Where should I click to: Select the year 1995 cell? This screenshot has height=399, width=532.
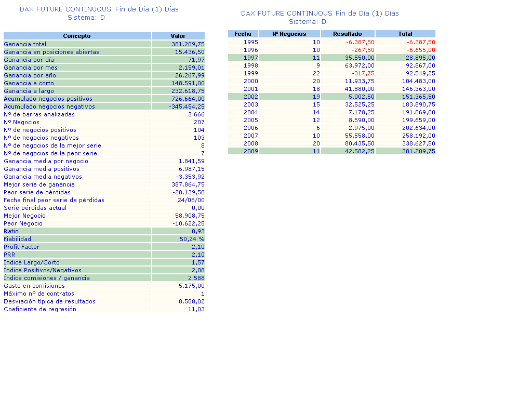point(251,42)
